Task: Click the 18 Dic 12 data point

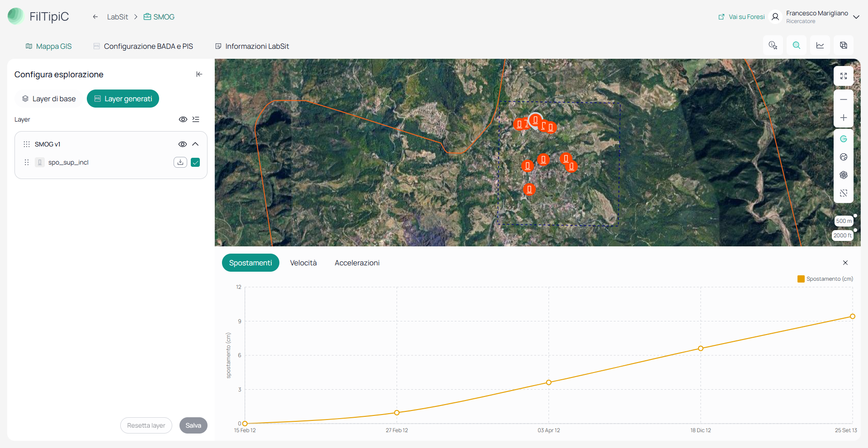Action: tap(701, 349)
